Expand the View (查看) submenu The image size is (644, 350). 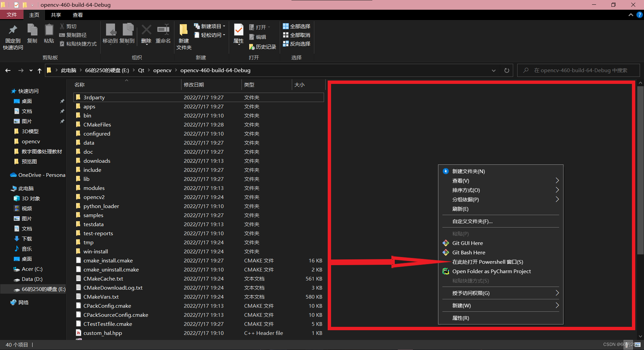pos(500,181)
